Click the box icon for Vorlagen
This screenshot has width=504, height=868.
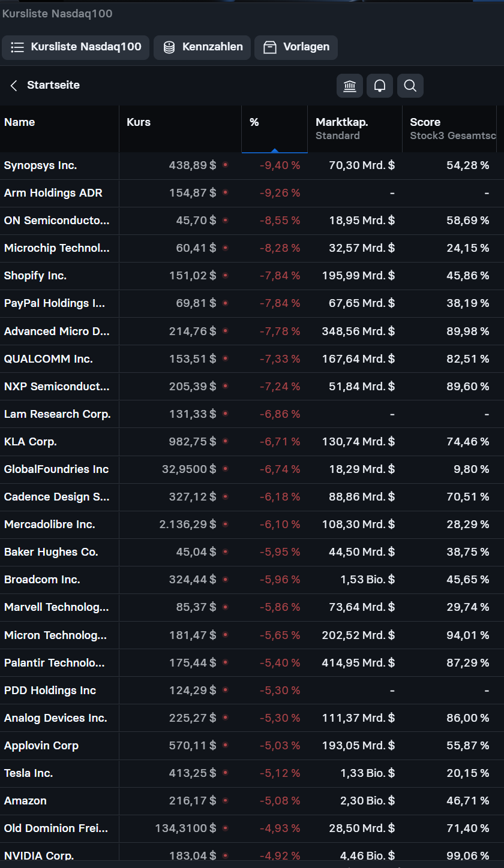coord(270,47)
